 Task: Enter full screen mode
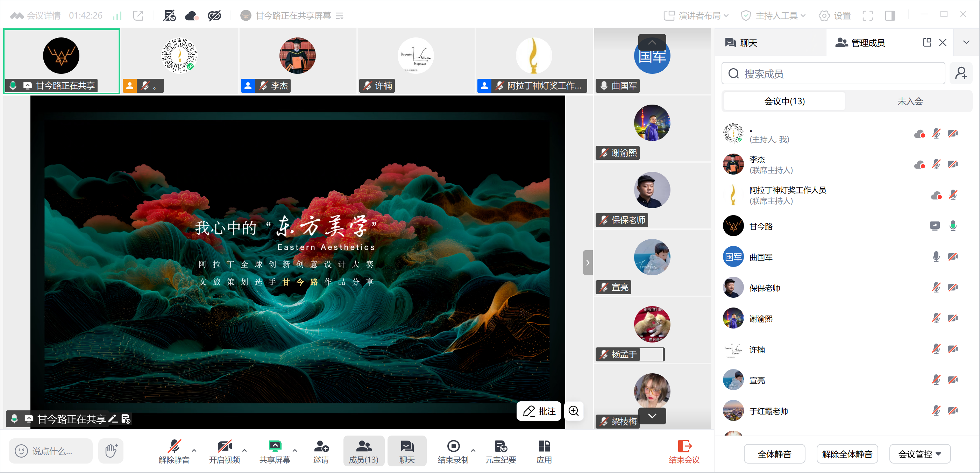868,16
